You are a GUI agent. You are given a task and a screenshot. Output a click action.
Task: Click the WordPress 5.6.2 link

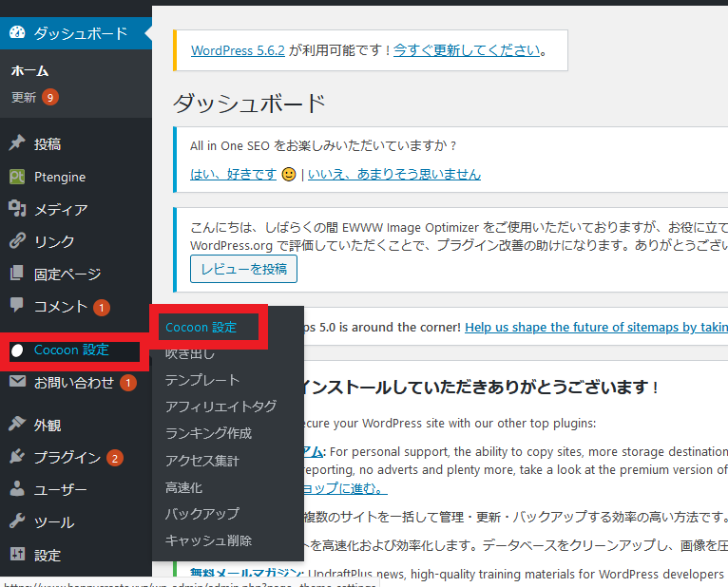(x=238, y=50)
